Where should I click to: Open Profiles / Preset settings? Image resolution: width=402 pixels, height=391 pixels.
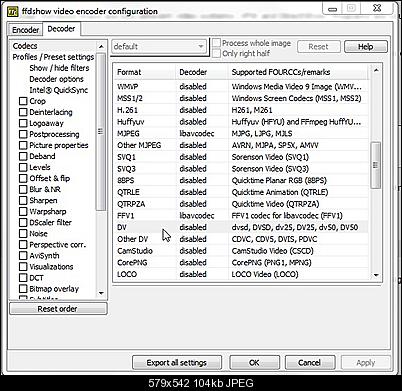pos(53,57)
